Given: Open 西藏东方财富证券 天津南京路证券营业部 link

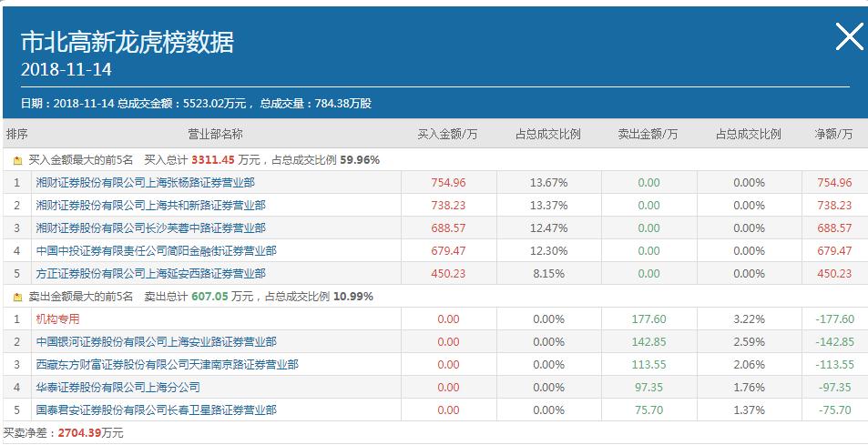Looking at the screenshot, I should pyautogui.click(x=168, y=364).
